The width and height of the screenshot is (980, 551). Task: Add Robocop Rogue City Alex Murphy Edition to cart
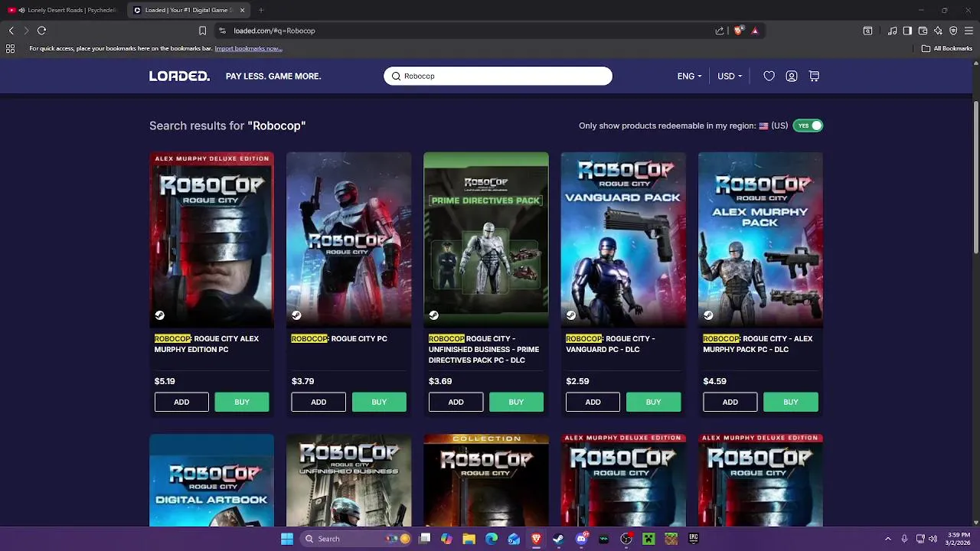coord(181,402)
